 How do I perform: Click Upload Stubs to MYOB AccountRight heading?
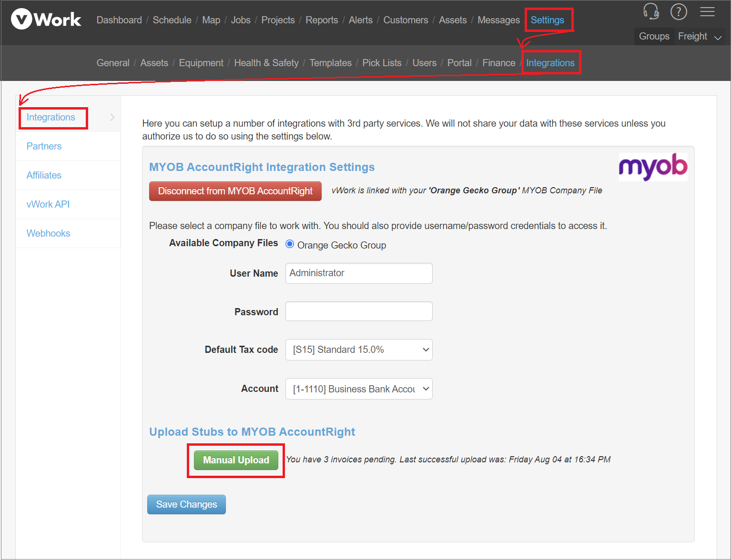click(x=252, y=432)
